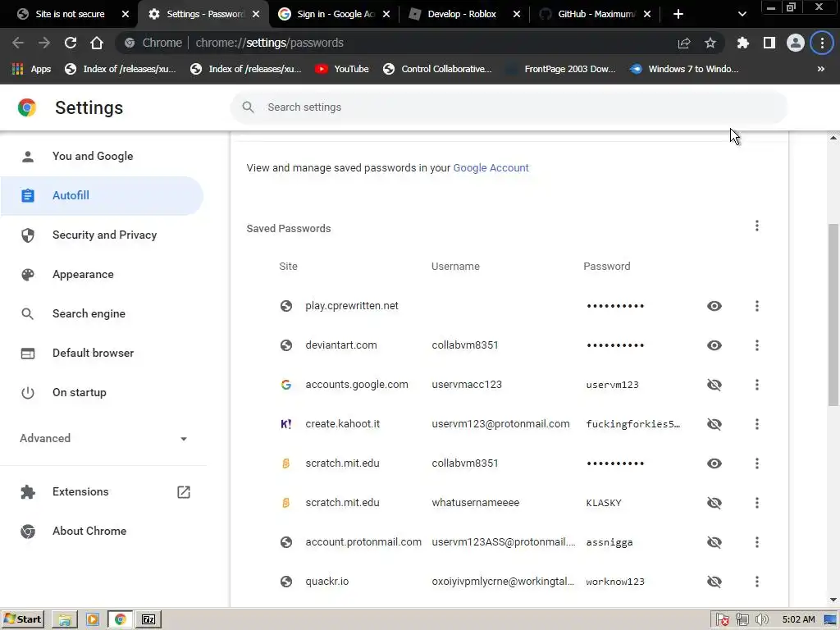
Task: Reload the current page
Action: (x=71, y=43)
